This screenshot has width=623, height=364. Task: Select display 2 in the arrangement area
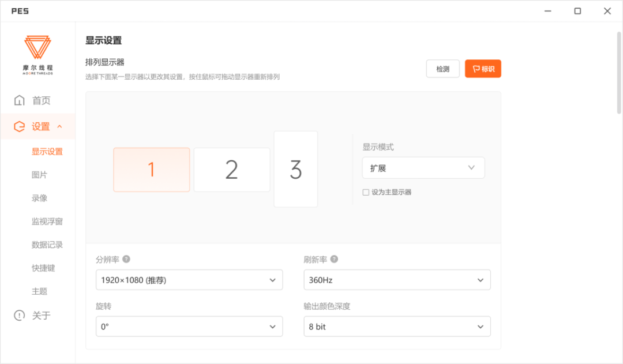[x=232, y=170]
